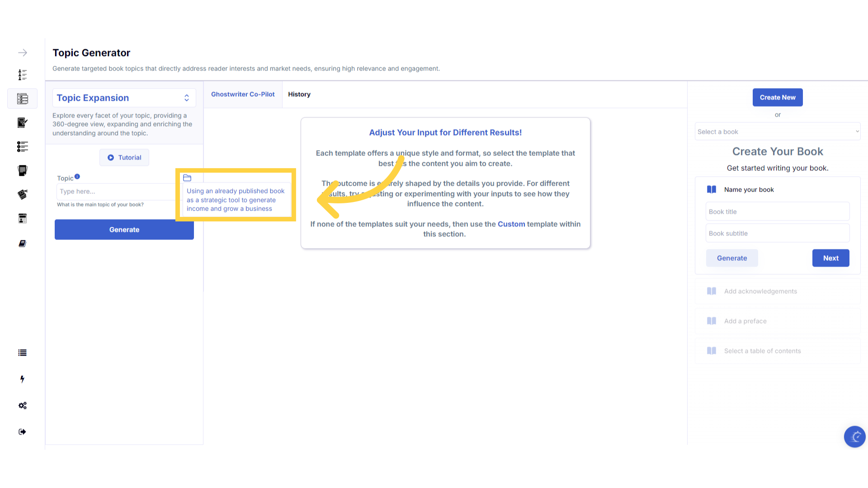Viewport: 868px width, 488px height.
Task: Click the Topic info icon
Action: point(77,177)
